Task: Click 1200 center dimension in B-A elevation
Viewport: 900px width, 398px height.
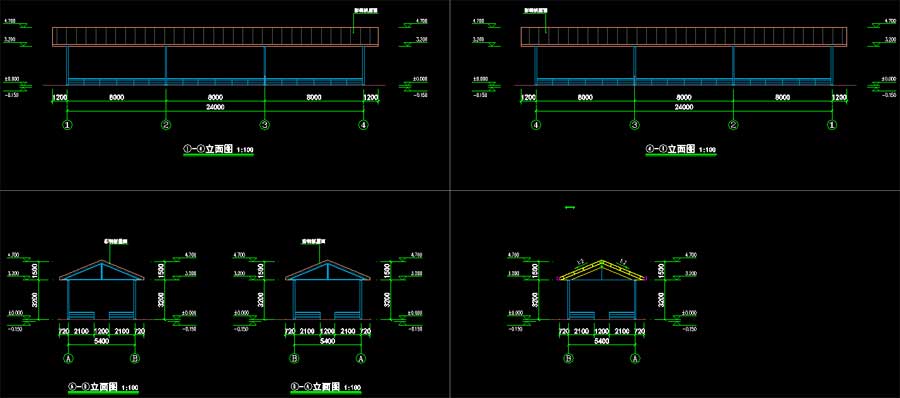Action: click(328, 331)
